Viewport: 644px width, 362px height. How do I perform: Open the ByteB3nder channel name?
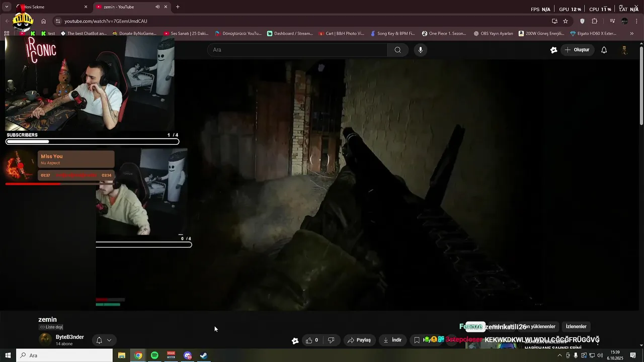(69, 337)
